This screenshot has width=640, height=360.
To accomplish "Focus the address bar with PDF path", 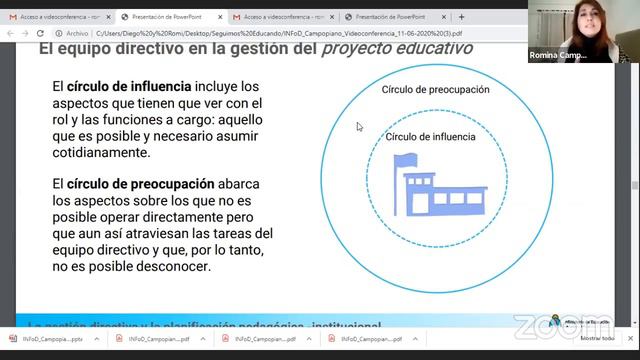I will click(x=279, y=33).
